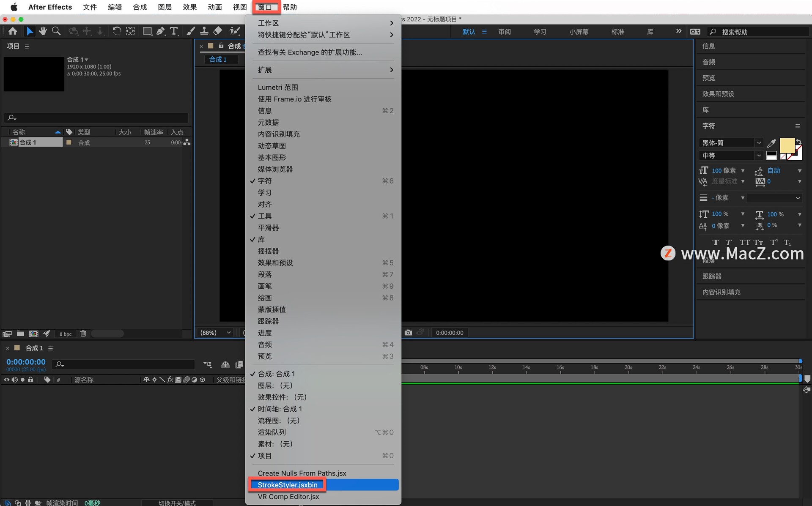Toggle 合成: 合成 1 menu item
812x506 pixels.
point(324,374)
